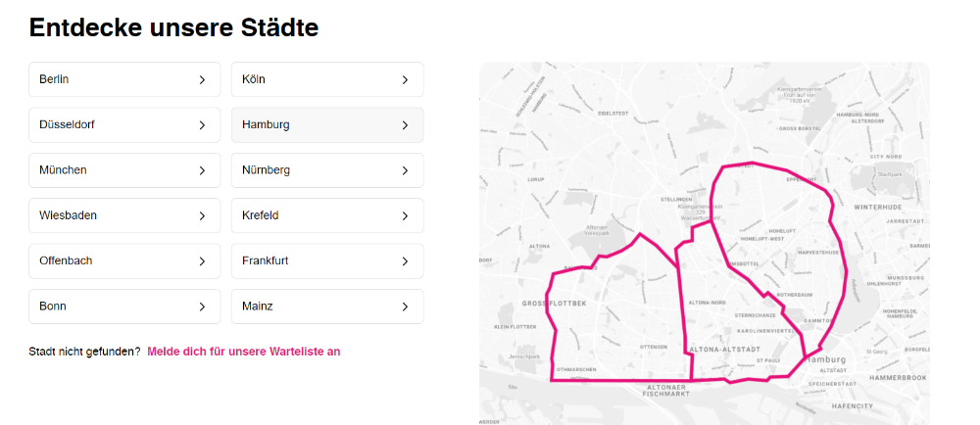This screenshot has height=425, width=980.
Task: Click the Altona-Altstadt label on the map
Action: point(724,350)
